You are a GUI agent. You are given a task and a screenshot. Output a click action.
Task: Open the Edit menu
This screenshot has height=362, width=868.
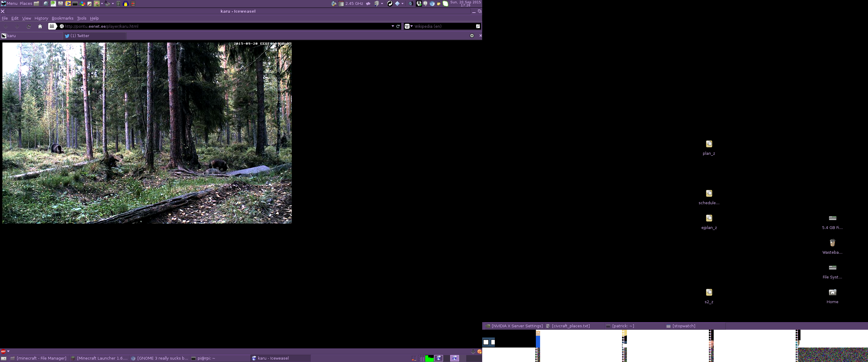(15, 18)
